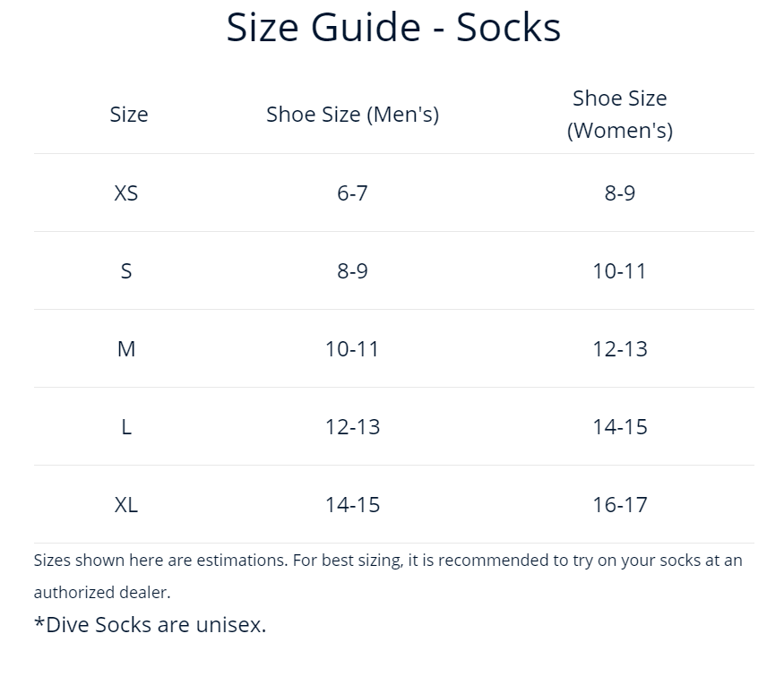Click the 14-15 men's size in XL row

coord(352,505)
